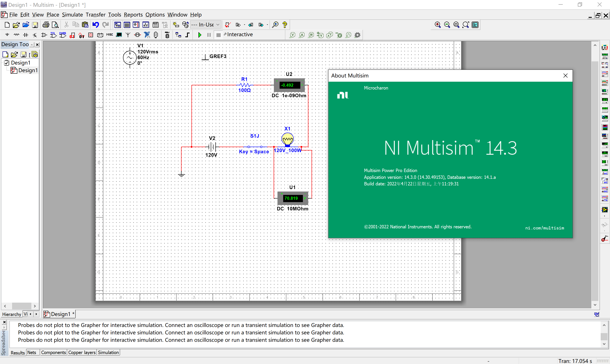Place current probe (A)
Image resolution: width=610 pixels, height=364 pixels.
click(x=302, y=35)
